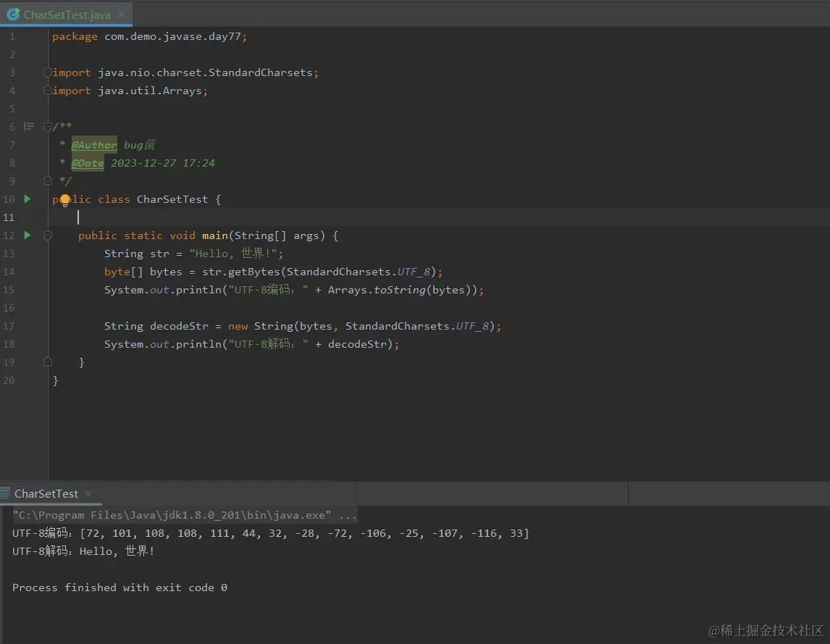This screenshot has width=830, height=644.
Task: Click the UTF-8解码 Hello output line
Action: click(x=83, y=551)
